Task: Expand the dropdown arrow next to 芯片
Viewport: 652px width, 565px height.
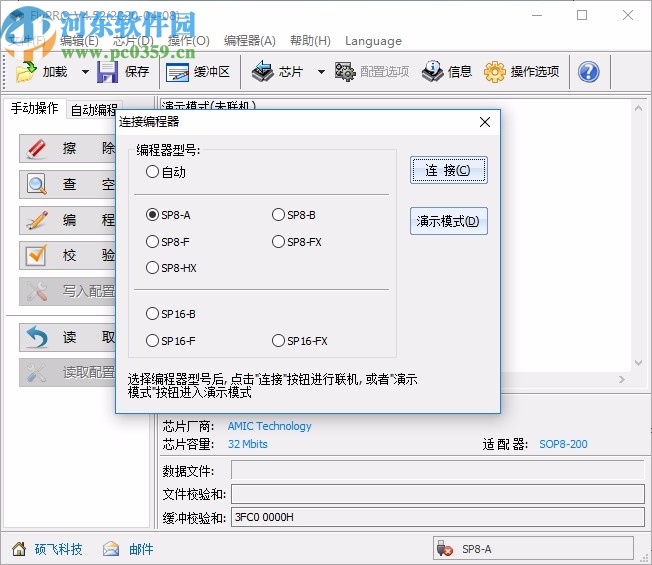Action: pos(321,72)
